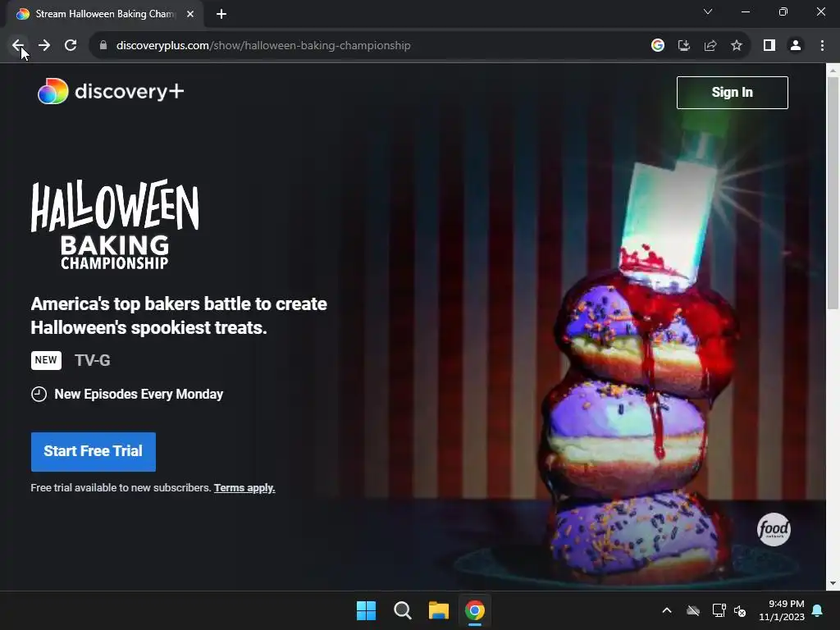Open Chrome's three-dot menu
Viewport: 840px width, 630px height.
pyautogui.click(x=822, y=46)
